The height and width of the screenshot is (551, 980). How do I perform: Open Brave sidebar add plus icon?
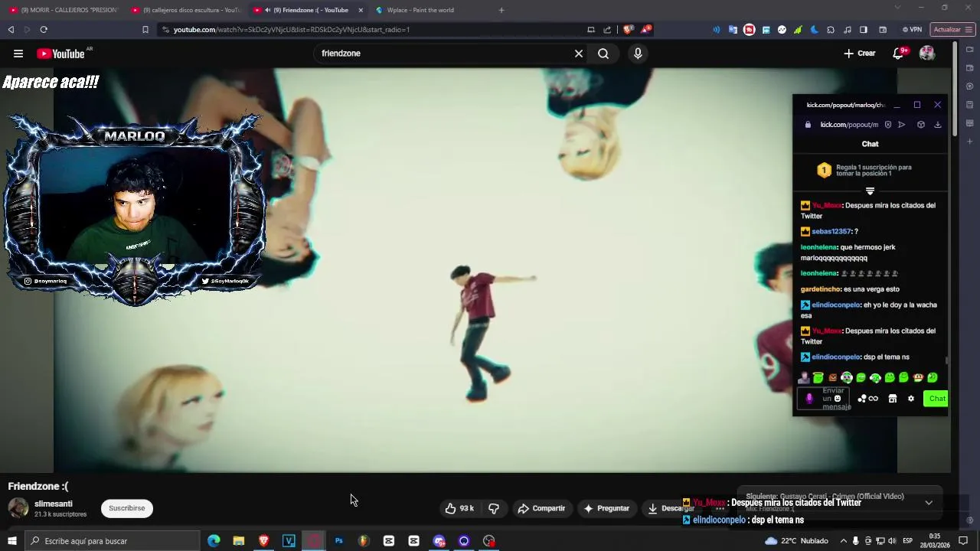click(969, 142)
